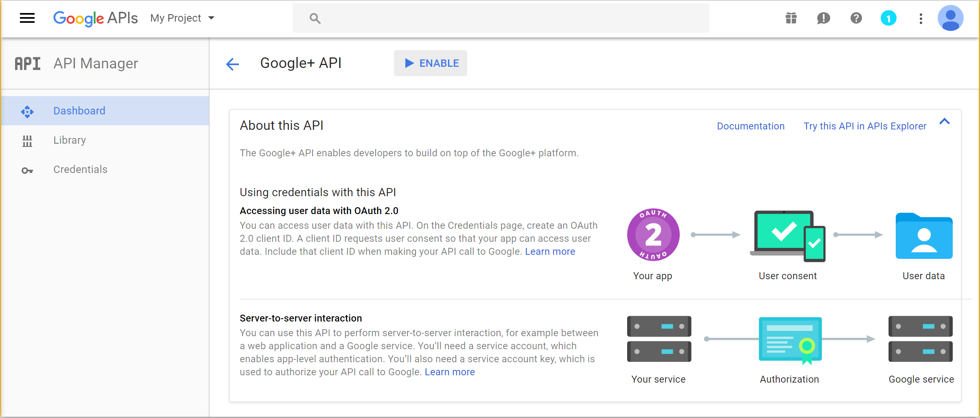The height and width of the screenshot is (418, 980).
Task: Click the Google APIs logo
Action: coord(95,18)
